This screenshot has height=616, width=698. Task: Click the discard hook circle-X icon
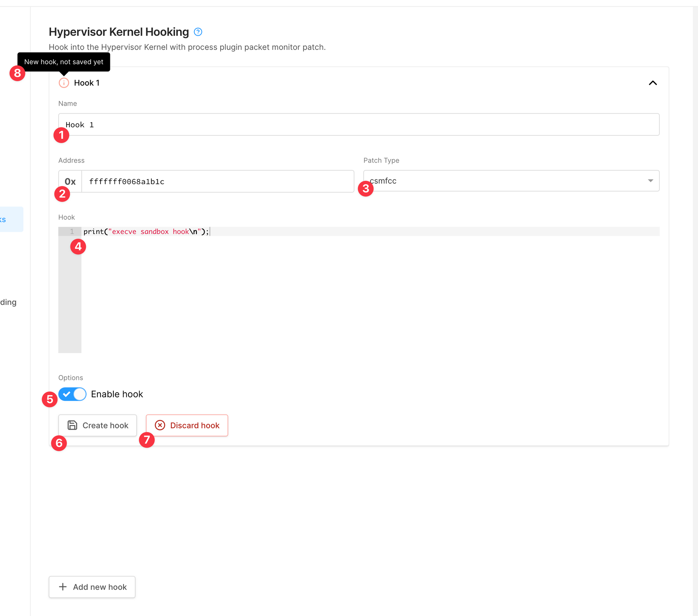[x=159, y=425]
